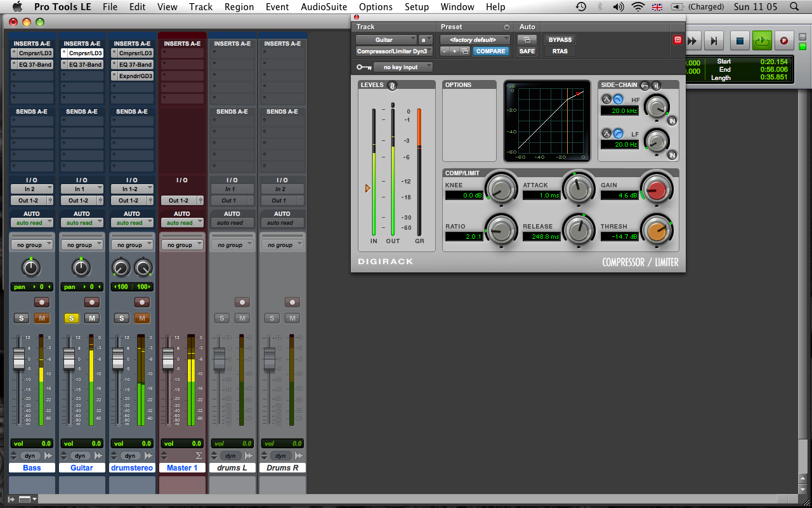Open the Region menu

(239, 7)
